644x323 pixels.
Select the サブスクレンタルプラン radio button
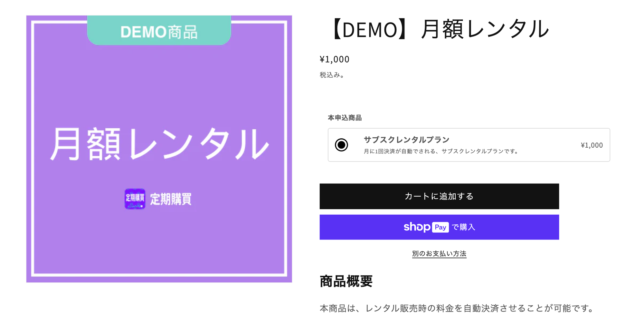click(341, 145)
